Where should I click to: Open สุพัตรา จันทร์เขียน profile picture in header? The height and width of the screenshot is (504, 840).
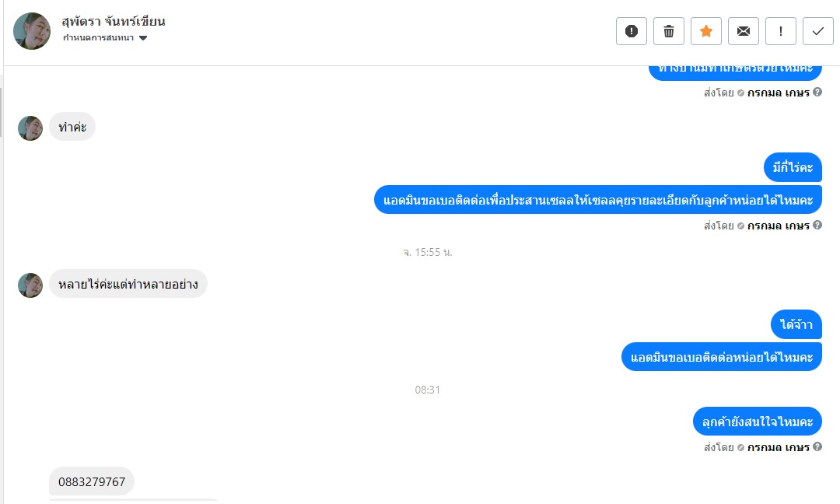32,31
